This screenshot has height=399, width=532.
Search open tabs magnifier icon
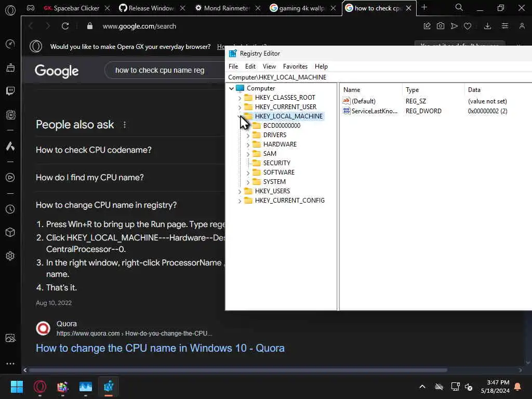(x=459, y=7)
